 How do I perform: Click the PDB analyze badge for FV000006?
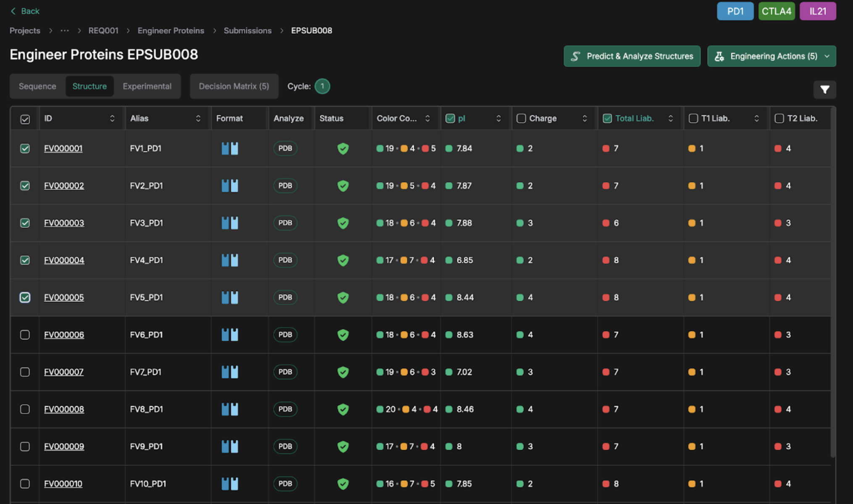coord(285,335)
